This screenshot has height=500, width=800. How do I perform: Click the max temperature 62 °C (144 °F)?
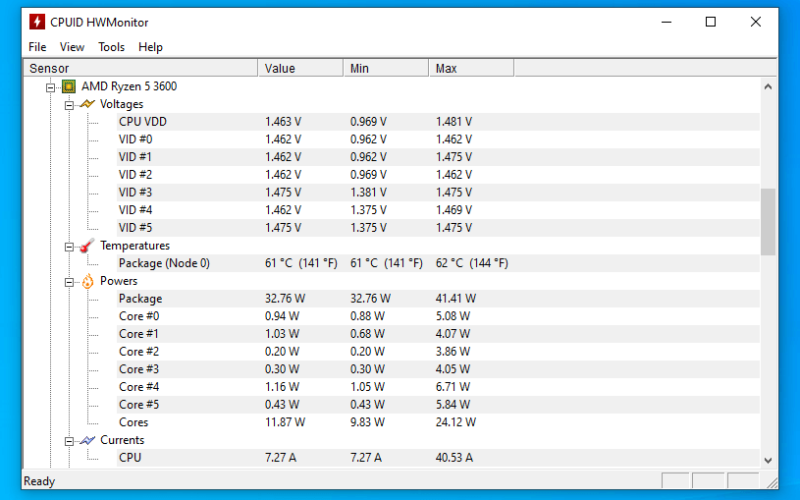click(x=472, y=263)
